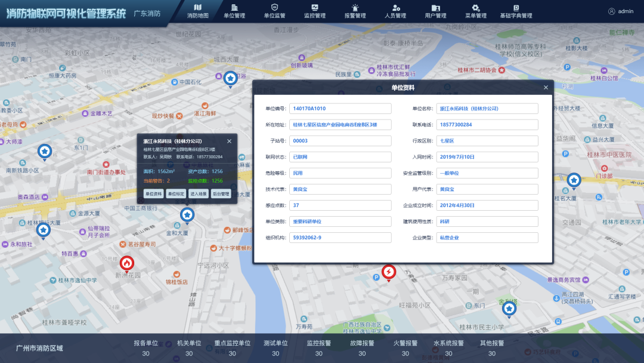Close the 单位资料 dialog
This screenshot has width=644, height=363.
coord(546,88)
